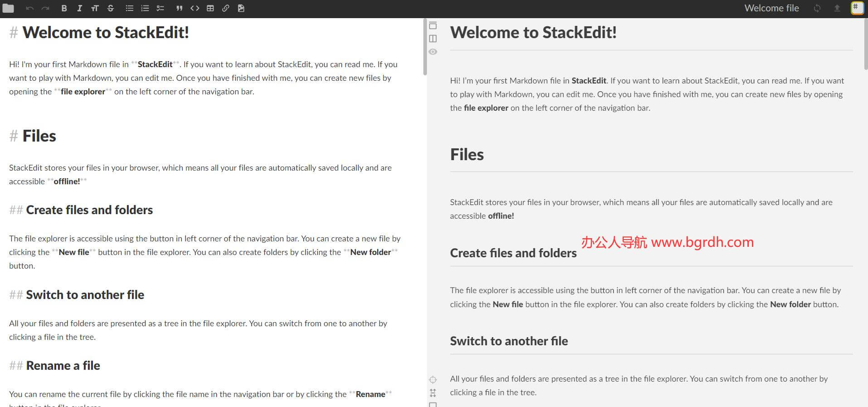The image size is (868, 407).
Task: Toggle reader mode eye icon
Action: 433,52
